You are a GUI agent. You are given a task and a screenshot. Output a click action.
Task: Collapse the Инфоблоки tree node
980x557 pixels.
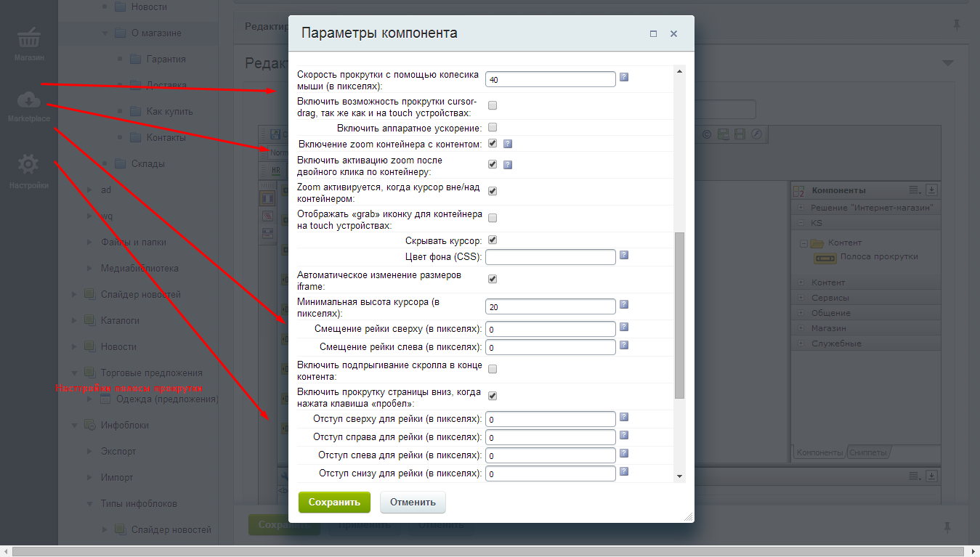pos(75,425)
